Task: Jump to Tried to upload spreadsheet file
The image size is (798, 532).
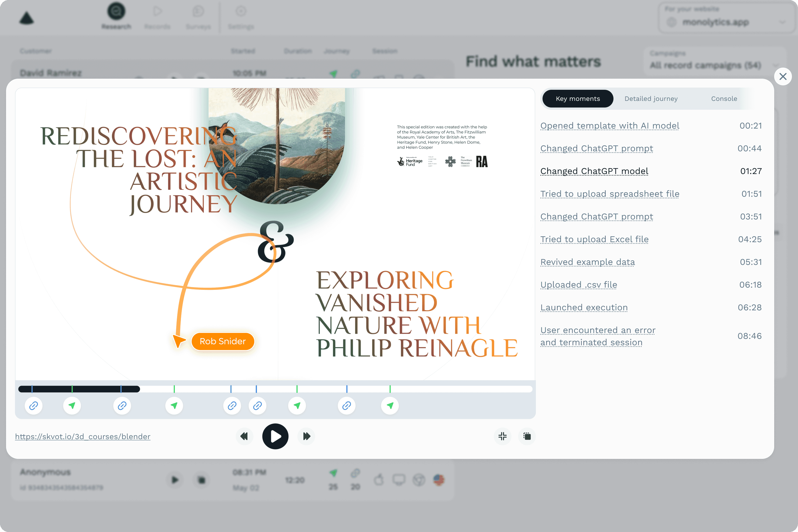Action: (609, 194)
